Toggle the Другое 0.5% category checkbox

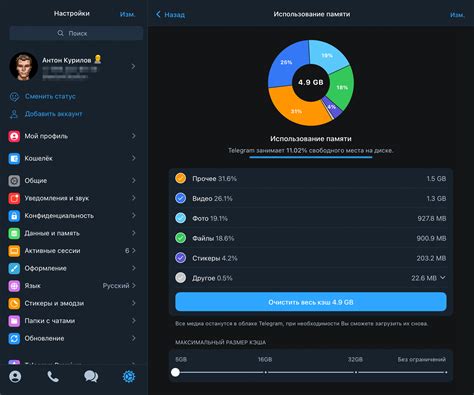[x=180, y=278]
